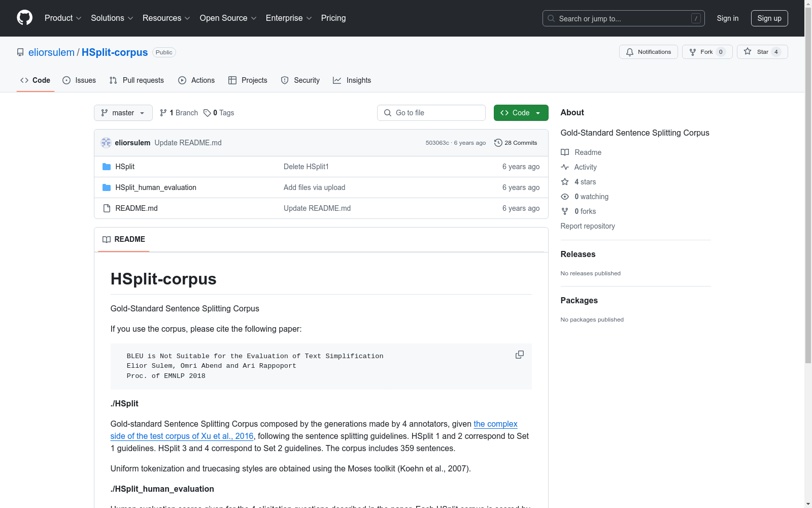Open Xu et al. 2016 corpus link

(314, 430)
